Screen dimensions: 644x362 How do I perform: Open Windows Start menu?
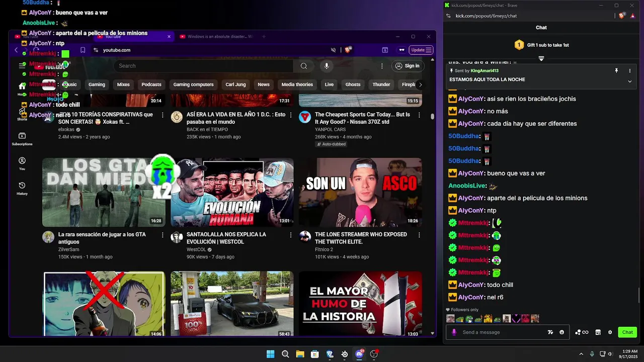[x=270, y=354]
